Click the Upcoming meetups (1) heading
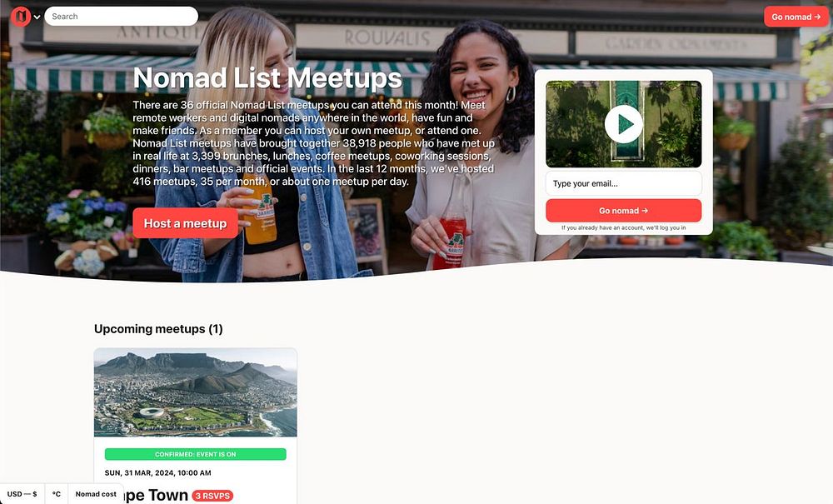This screenshot has height=504, width=833. coord(158,329)
